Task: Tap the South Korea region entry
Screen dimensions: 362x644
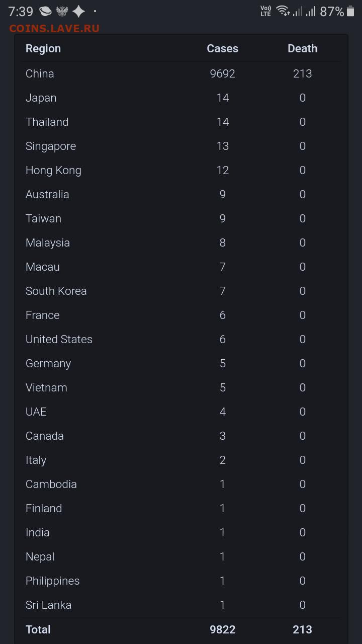Action: (x=56, y=291)
